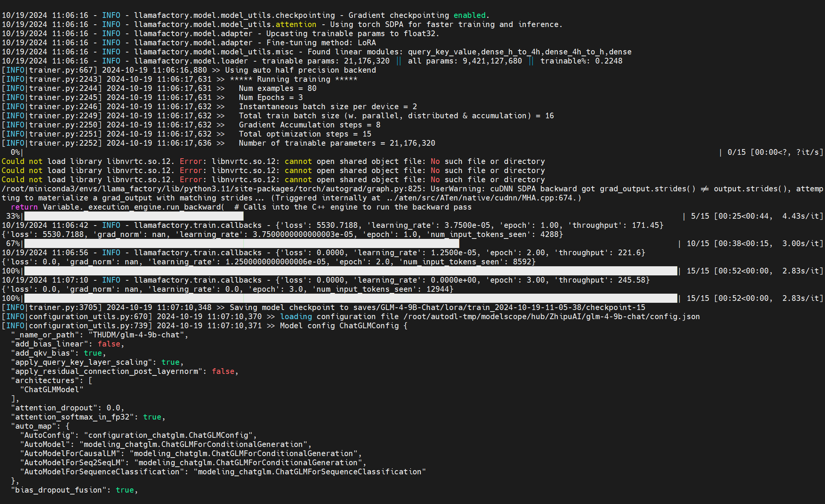Click the 67% training progress bar
Screen dimensions: 825x504
tap(242, 243)
